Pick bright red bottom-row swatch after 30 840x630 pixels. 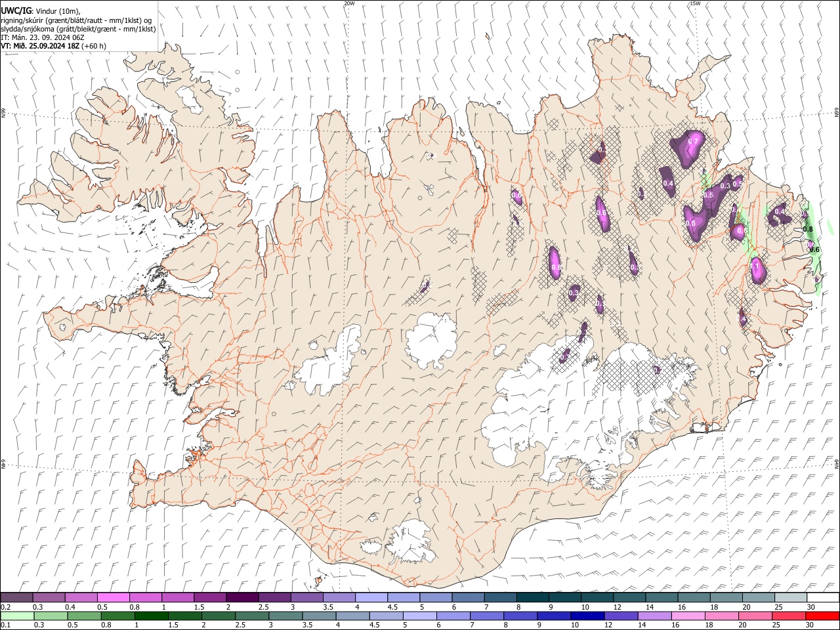click(x=822, y=616)
